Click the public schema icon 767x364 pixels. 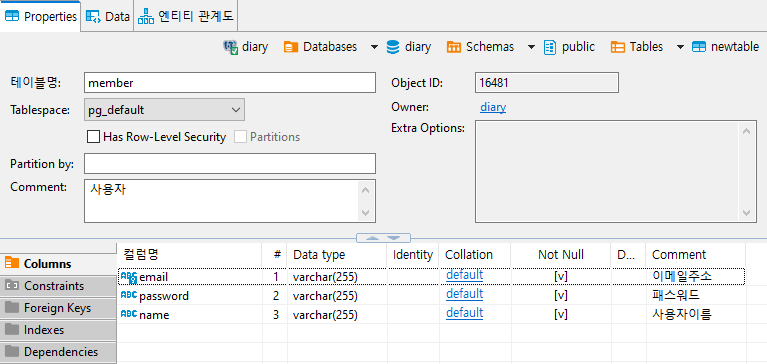pyautogui.click(x=550, y=47)
